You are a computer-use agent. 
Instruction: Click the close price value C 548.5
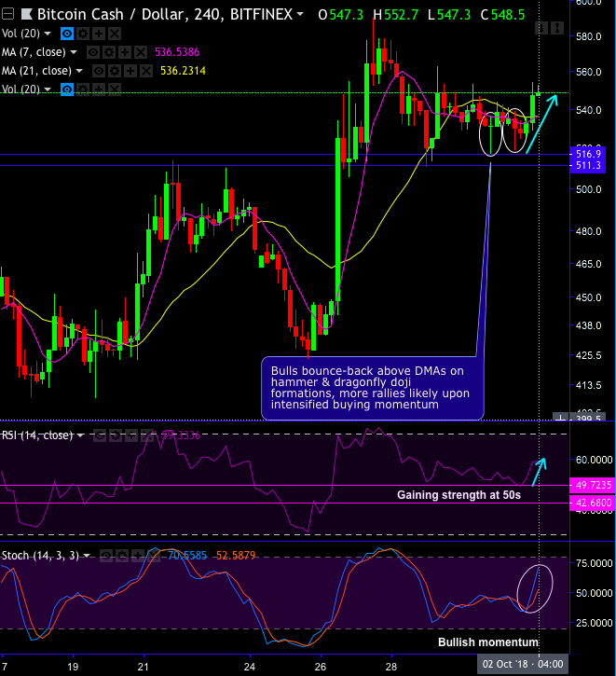tap(502, 15)
